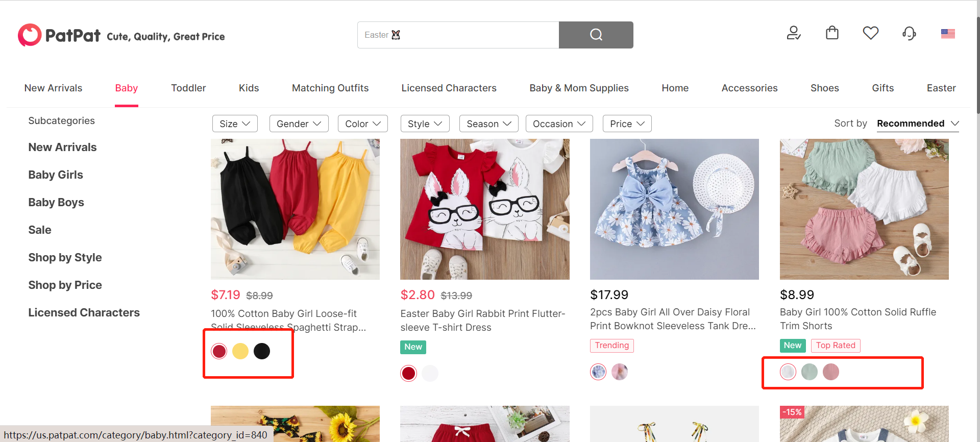Go to Sale subcategory
This screenshot has height=442, width=980.
(40, 230)
